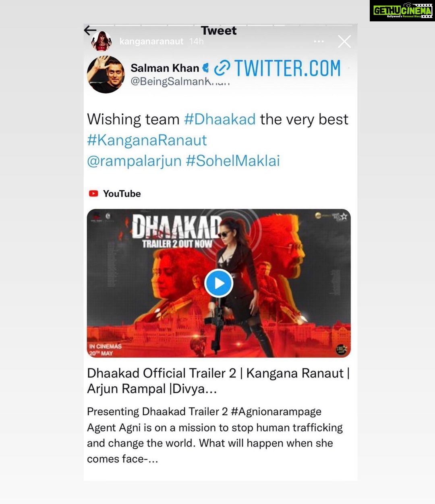Screen dimensions: 435x504
Task: Click the TWITTER.COM link sticker
Action: [x=278, y=68]
